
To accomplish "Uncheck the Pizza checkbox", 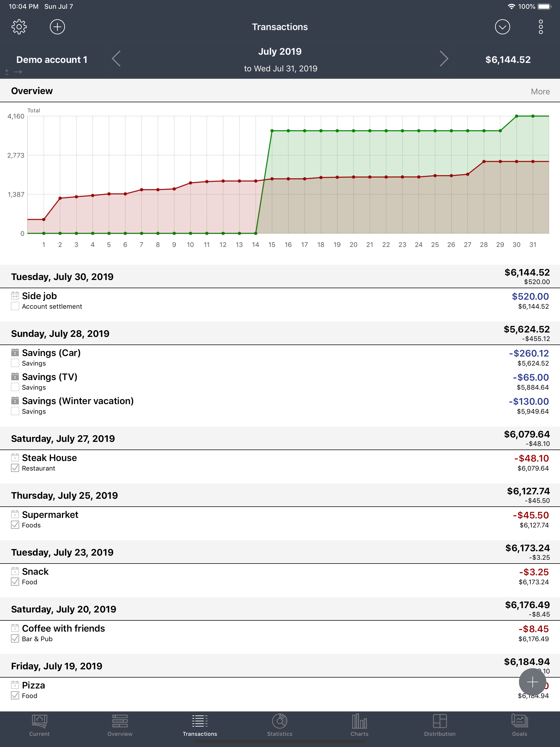I will 15,695.
